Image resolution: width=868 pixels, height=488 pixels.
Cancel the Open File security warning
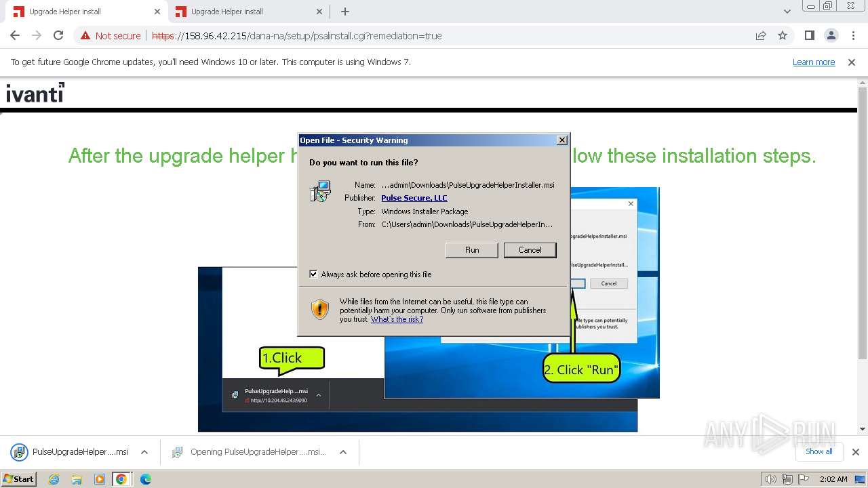click(530, 250)
